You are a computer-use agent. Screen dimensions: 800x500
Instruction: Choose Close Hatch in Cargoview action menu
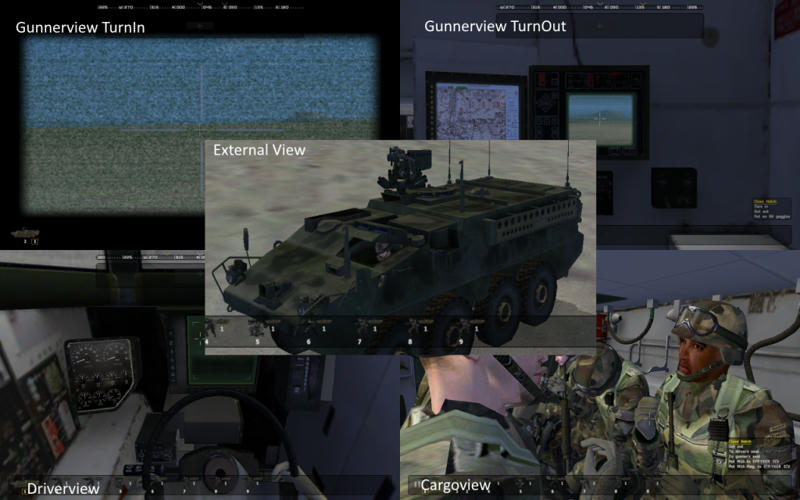point(740,441)
